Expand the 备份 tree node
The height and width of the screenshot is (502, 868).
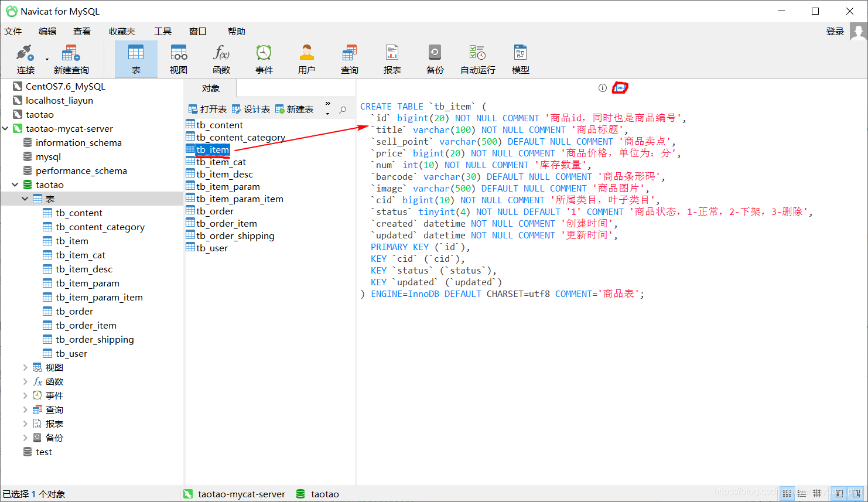click(25, 438)
